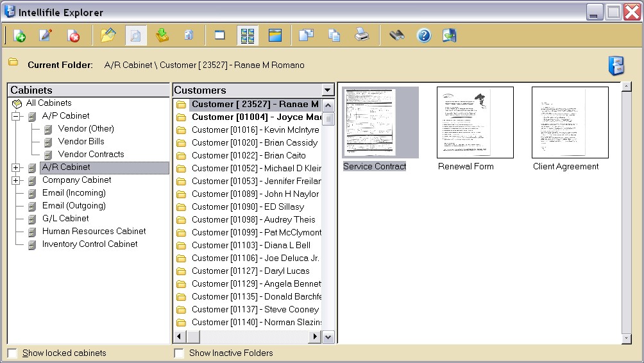Click the blue file cabinet icon at right

(616, 65)
